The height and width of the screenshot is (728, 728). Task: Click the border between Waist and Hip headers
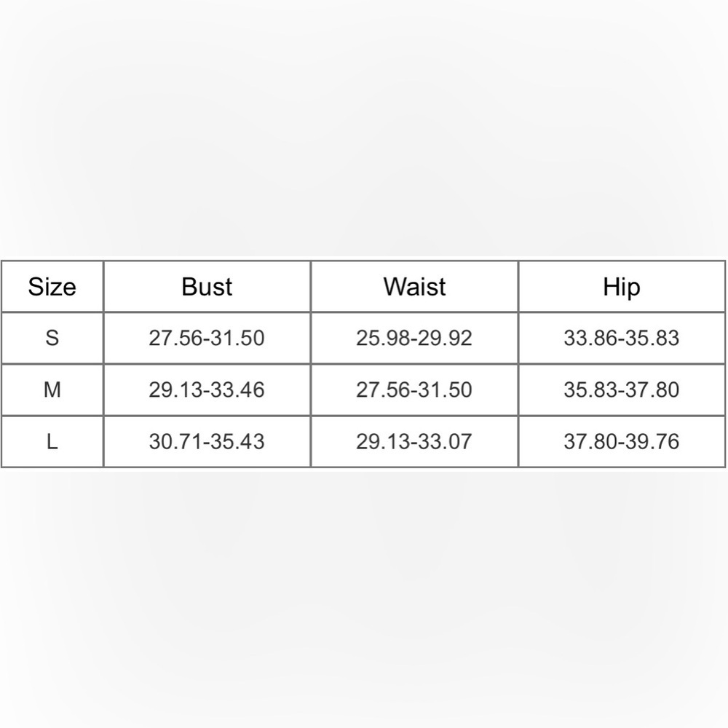pos(518,286)
